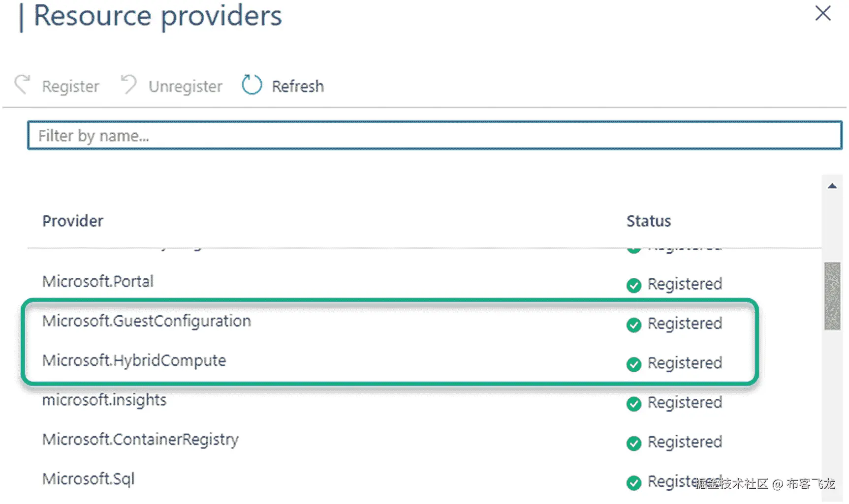Click green check icon for Microsoft.Portal
This screenshot has width=849, height=504.
634,285
